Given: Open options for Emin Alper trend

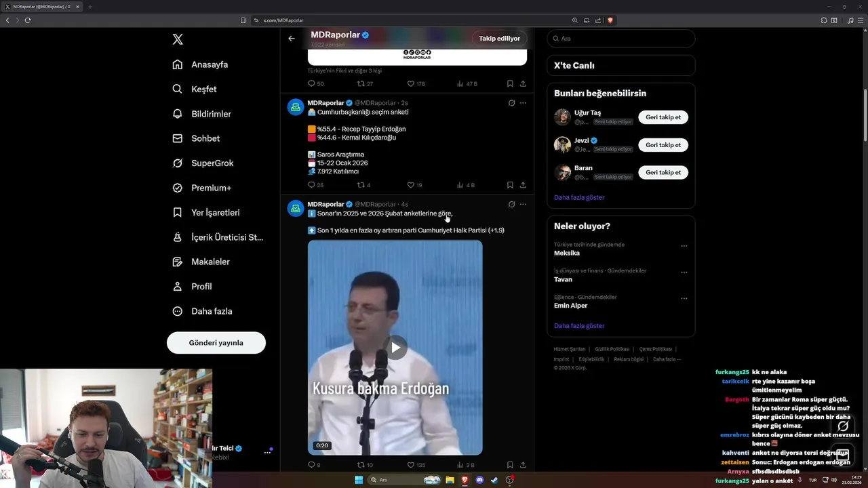Looking at the screenshot, I should click(684, 298).
